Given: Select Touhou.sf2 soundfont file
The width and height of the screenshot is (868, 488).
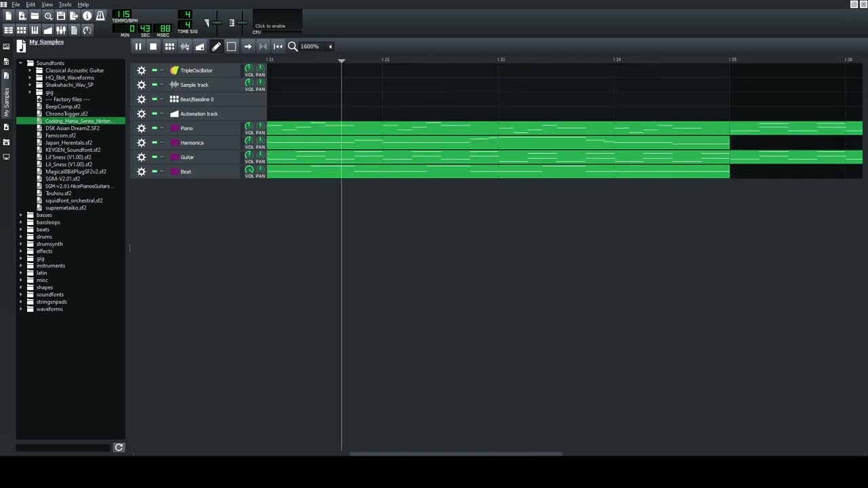Looking at the screenshot, I should (x=58, y=193).
